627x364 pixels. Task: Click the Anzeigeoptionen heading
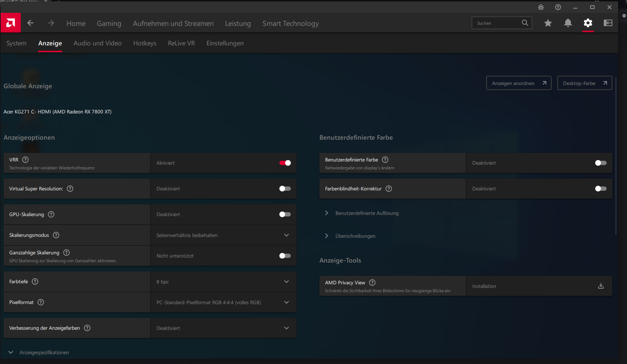tap(29, 138)
